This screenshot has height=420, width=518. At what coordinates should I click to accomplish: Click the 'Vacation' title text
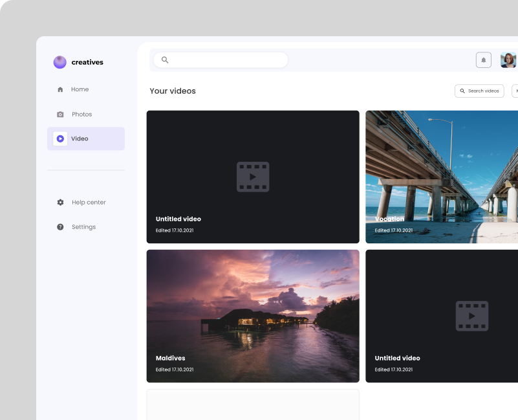(x=389, y=219)
